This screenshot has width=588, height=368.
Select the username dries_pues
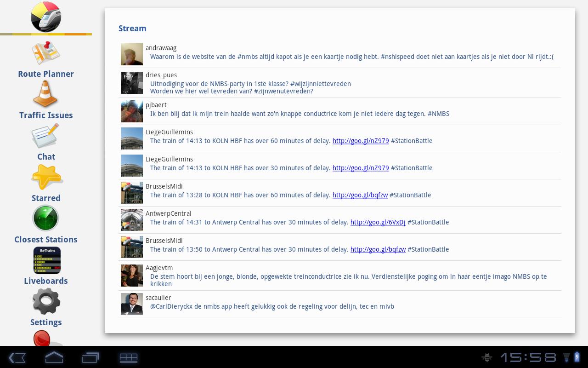[x=161, y=75]
